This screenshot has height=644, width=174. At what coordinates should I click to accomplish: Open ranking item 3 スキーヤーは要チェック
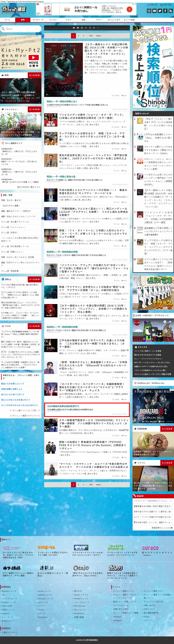point(158,150)
